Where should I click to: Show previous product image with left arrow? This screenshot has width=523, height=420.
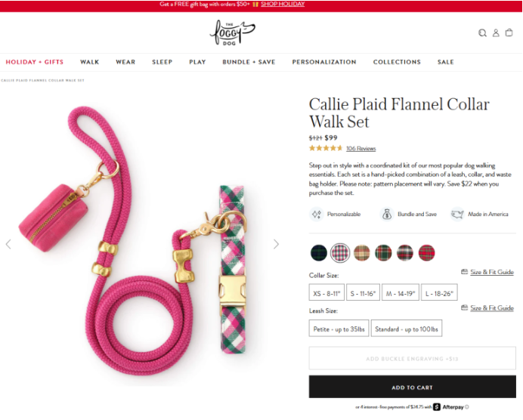coord(8,244)
